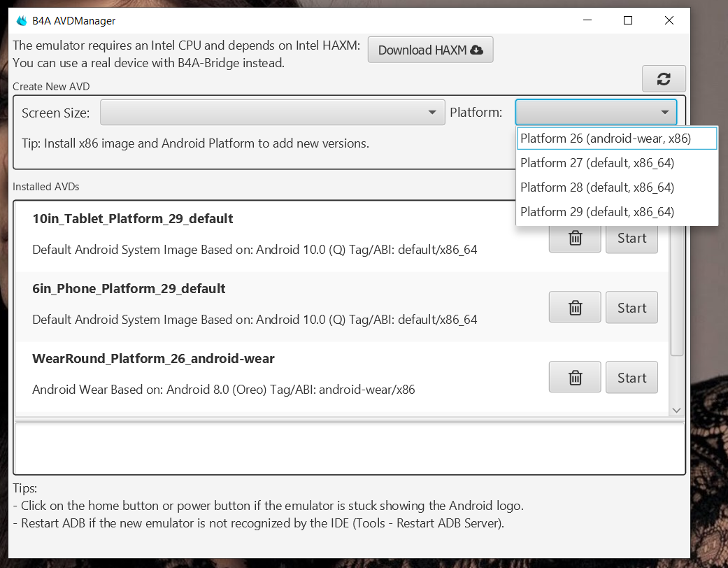This screenshot has height=568, width=728.
Task: Collapse the Platform combo box
Action: [x=596, y=112]
